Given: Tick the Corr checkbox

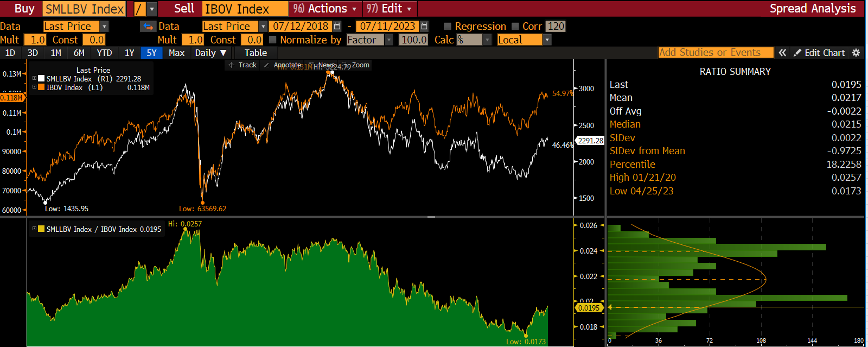Looking at the screenshot, I should pyautogui.click(x=515, y=26).
